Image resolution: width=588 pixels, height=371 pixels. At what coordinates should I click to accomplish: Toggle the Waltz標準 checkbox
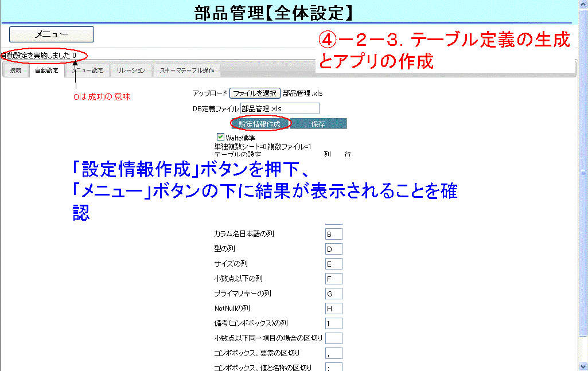point(220,137)
